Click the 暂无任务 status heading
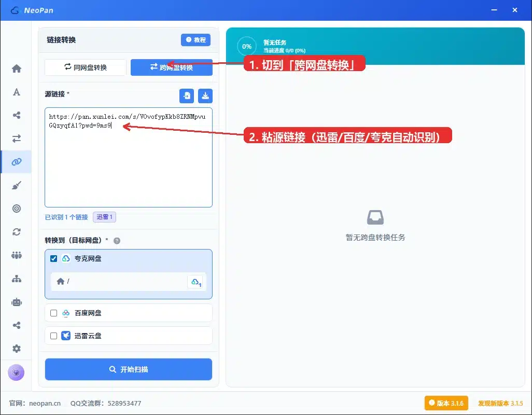Screen dimensions: 532x415 point(275,43)
